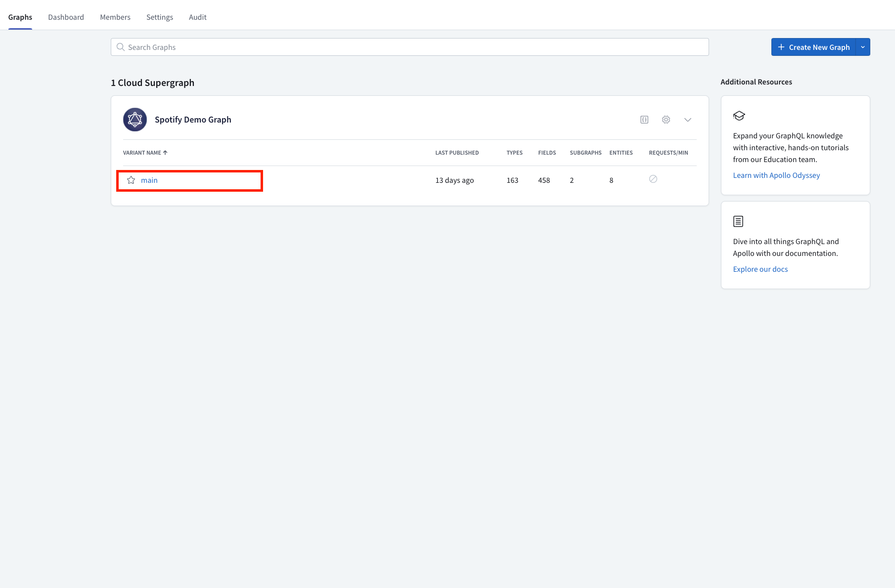Image resolution: width=895 pixels, height=588 pixels.
Task: Open graph settings gear icon
Action: coord(666,120)
